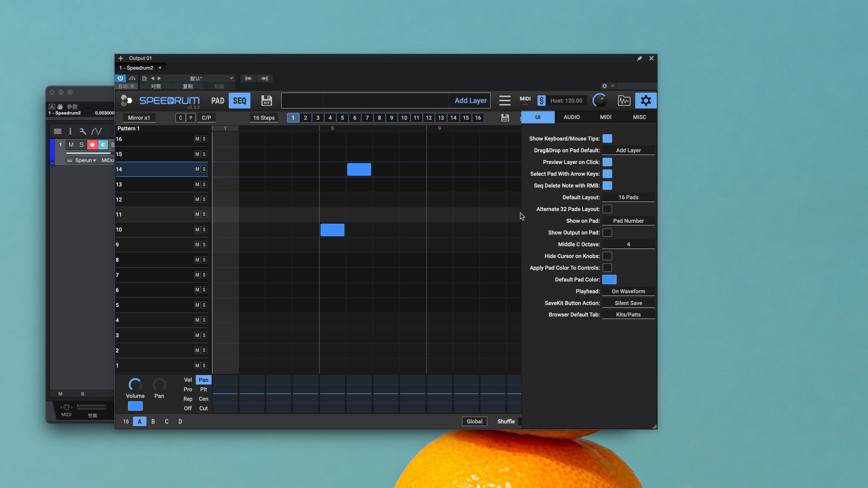Select pattern bank B

click(x=153, y=422)
